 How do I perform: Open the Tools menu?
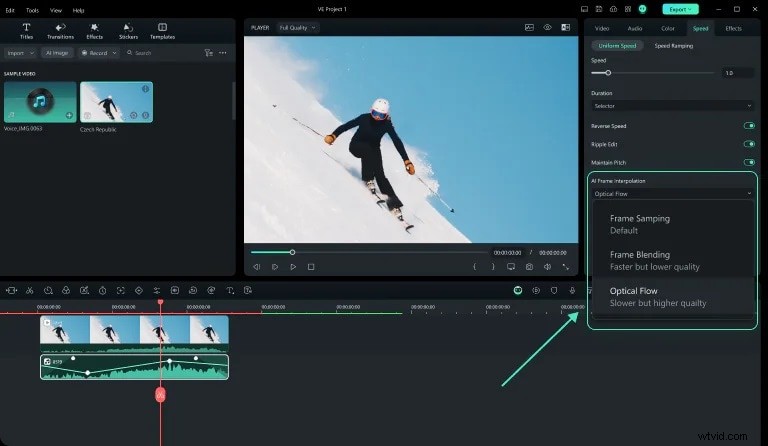[32, 9]
